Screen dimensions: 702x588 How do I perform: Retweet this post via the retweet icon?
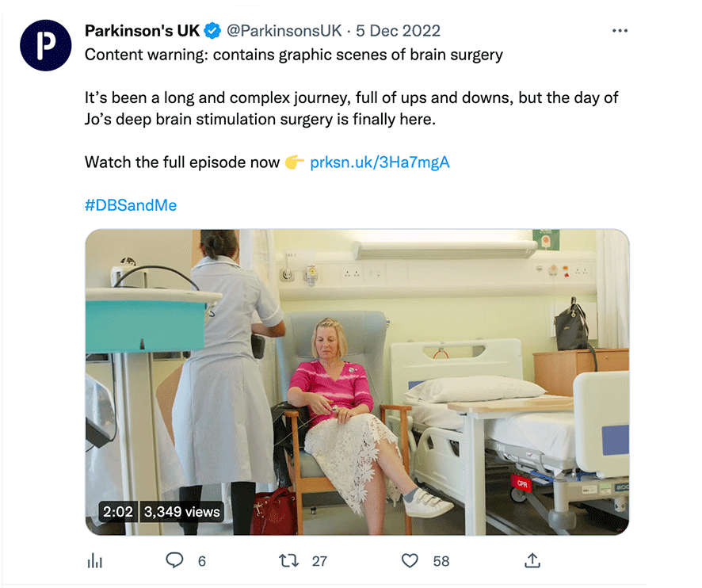coord(290,561)
